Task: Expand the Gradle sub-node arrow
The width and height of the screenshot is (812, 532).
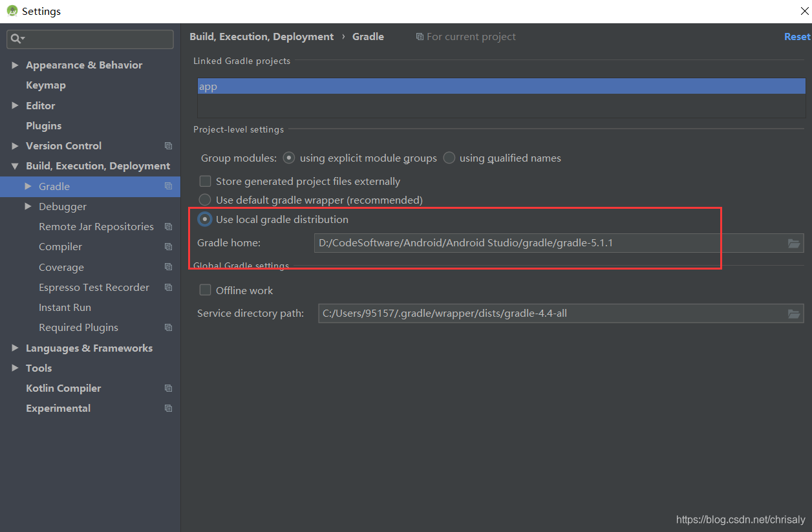Action: (x=28, y=186)
